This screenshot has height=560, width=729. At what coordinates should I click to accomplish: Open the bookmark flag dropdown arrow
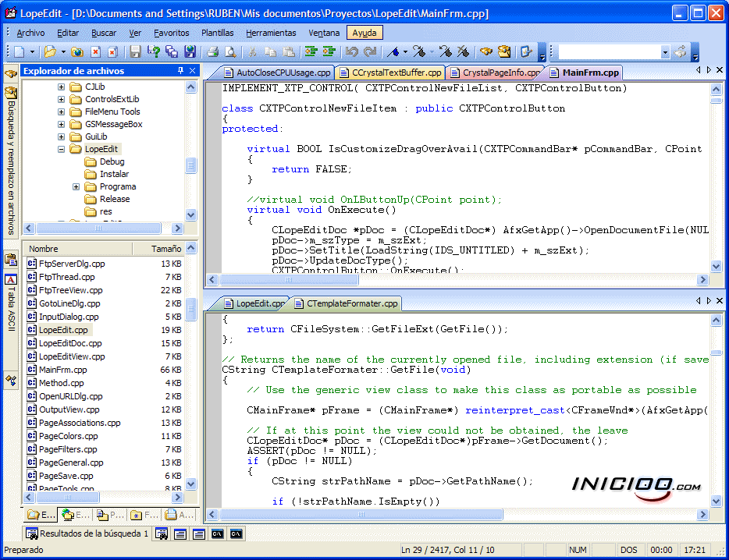tap(405, 51)
